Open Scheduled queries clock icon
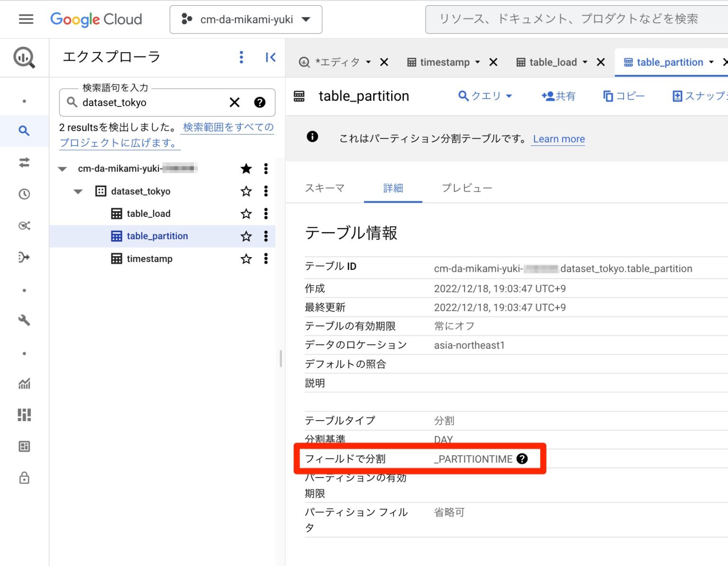 pyautogui.click(x=24, y=194)
